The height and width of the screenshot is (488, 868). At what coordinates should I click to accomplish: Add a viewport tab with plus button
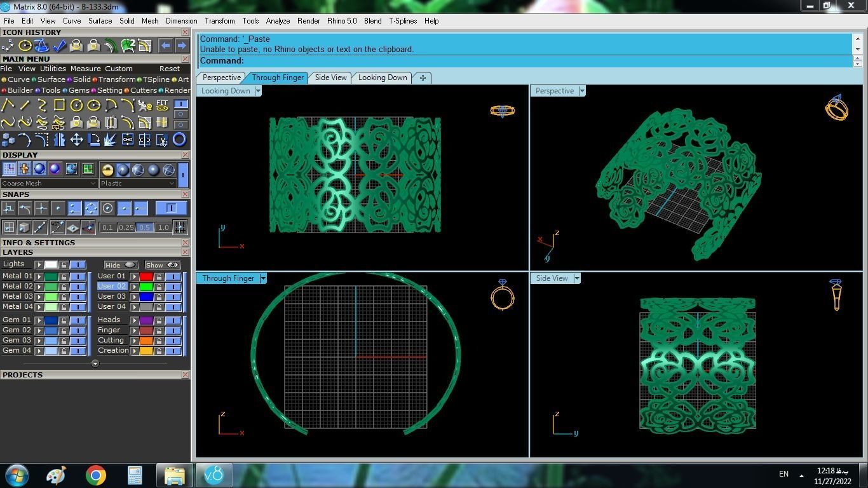(x=423, y=78)
